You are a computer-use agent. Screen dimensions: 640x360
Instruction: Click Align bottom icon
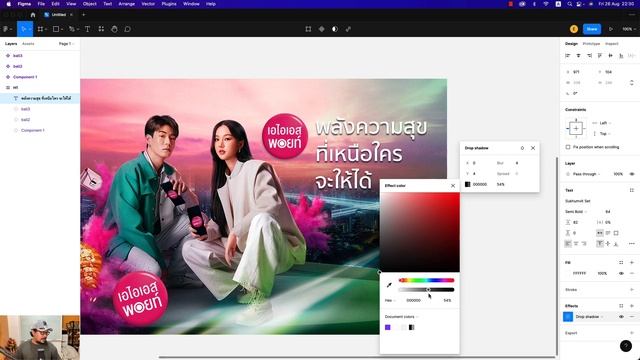[x=621, y=56]
